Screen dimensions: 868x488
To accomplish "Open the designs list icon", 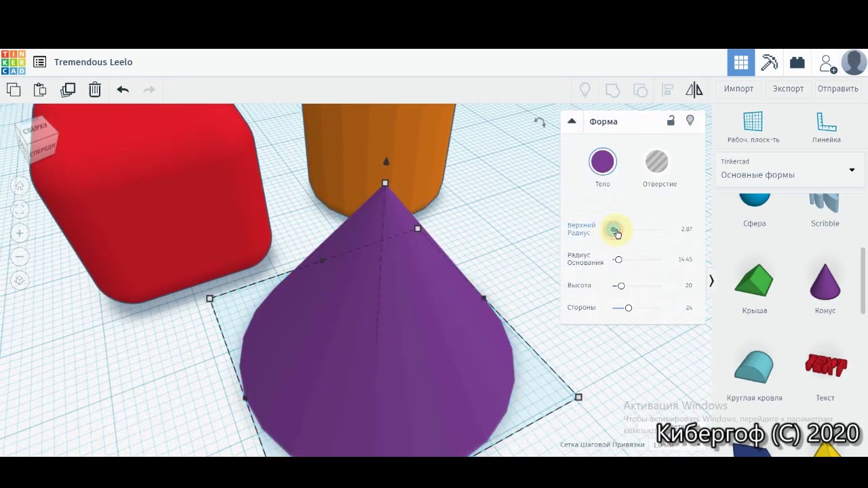I will click(x=39, y=62).
